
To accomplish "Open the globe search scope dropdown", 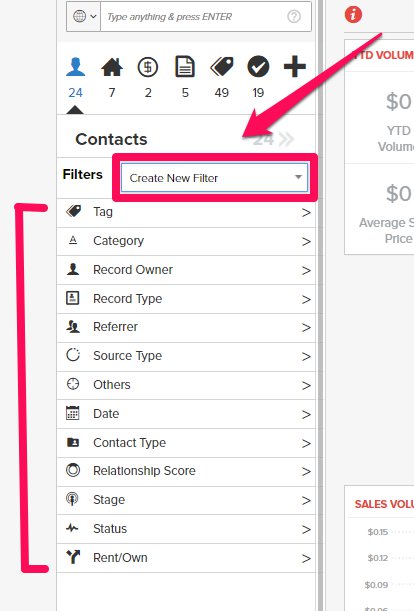I will pos(84,16).
